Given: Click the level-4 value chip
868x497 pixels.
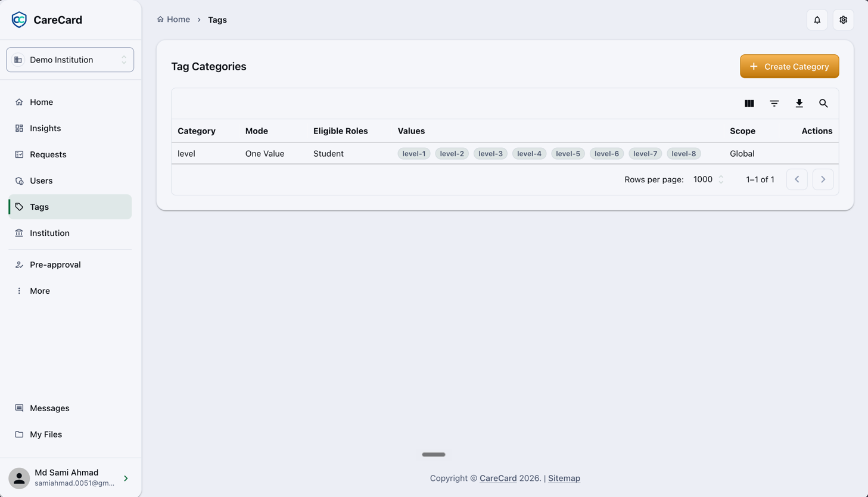Looking at the screenshot, I should coord(529,154).
